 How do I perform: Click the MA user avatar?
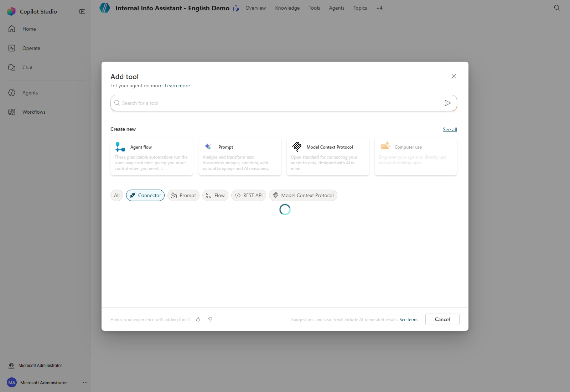(12, 383)
